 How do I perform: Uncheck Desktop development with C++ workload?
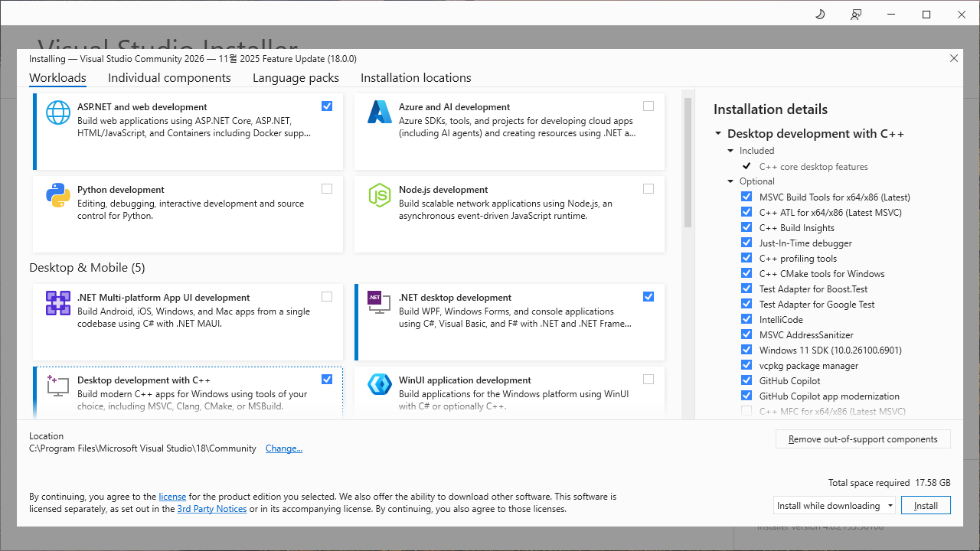click(327, 380)
